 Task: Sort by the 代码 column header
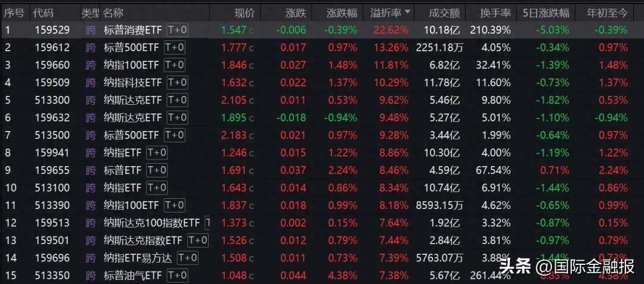tap(43, 13)
